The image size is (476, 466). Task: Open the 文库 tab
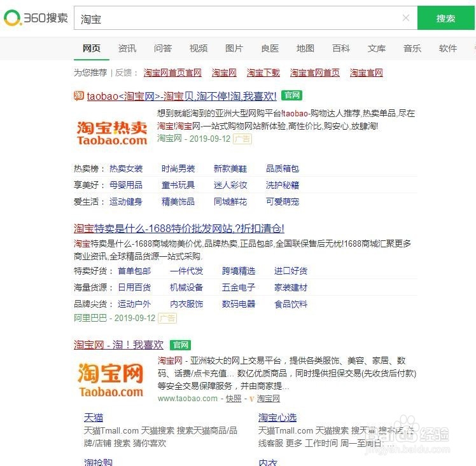[x=377, y=48]
